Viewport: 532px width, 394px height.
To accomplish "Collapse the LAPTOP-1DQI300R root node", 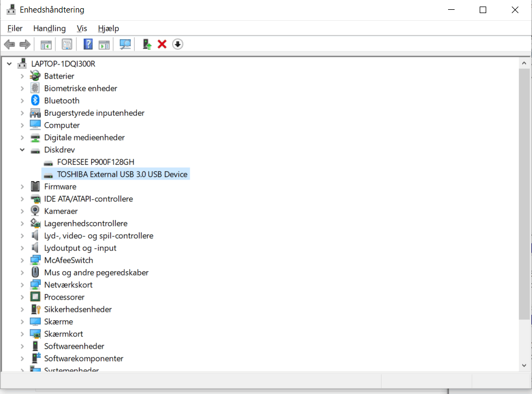I will (9, 64).
